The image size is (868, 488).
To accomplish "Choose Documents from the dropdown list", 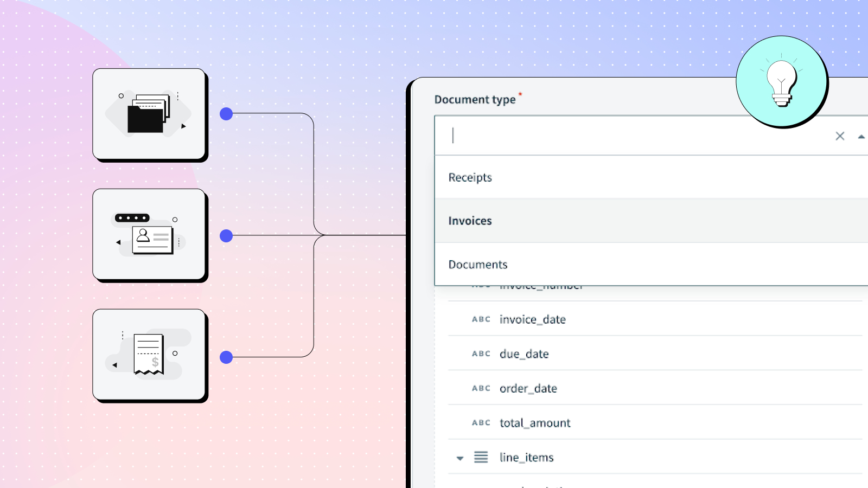I will [651, 264].
